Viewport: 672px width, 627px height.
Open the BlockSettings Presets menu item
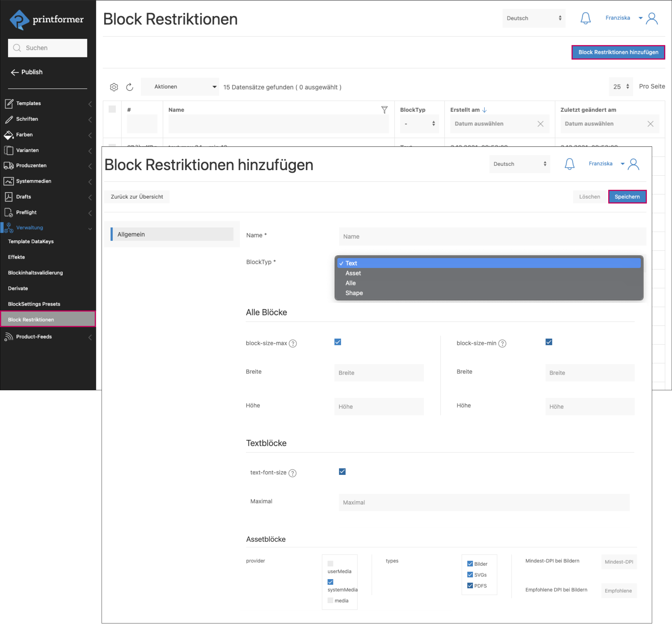[x=34, y=304]
